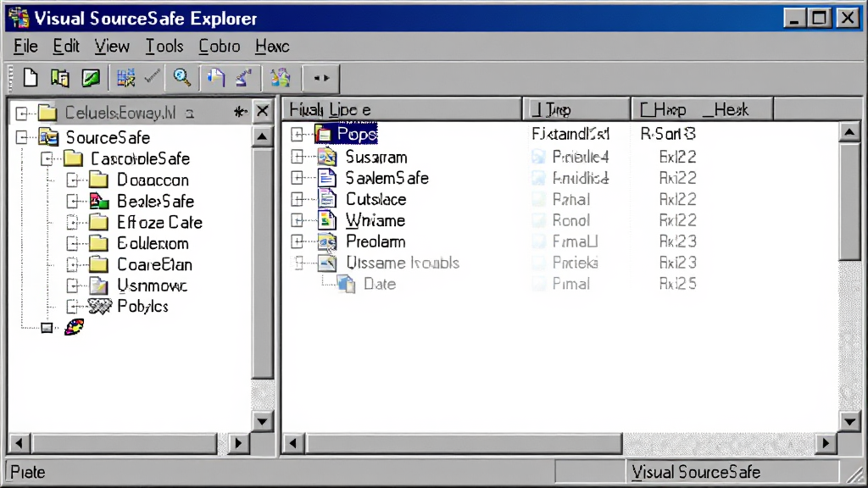Click the file list horizontal scroll-right arrow

pyautogui.click(x=826, y=443)
